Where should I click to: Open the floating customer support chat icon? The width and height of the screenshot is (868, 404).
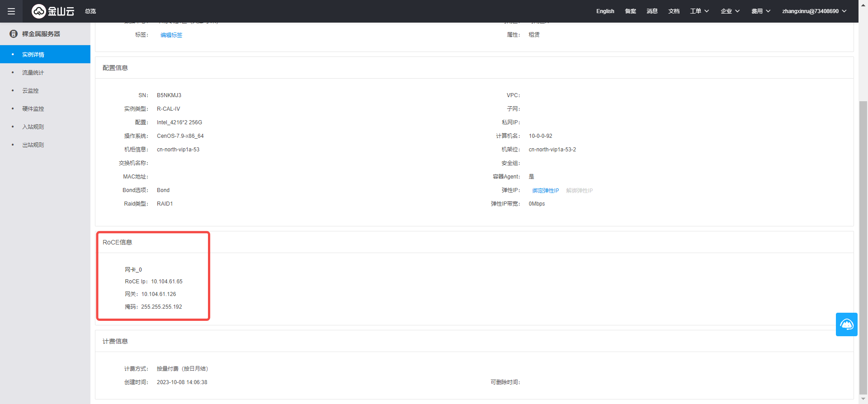pyautogui.click(x=846, y=324)
